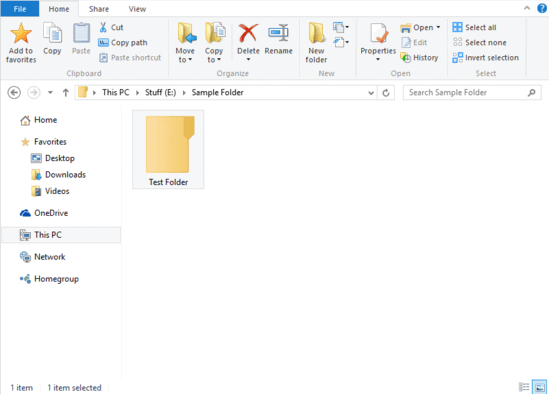The width and height of the screenshot is (549, 394).
Task: Click Invert selection
Action: pyautogui.click(x=485, y=57)
